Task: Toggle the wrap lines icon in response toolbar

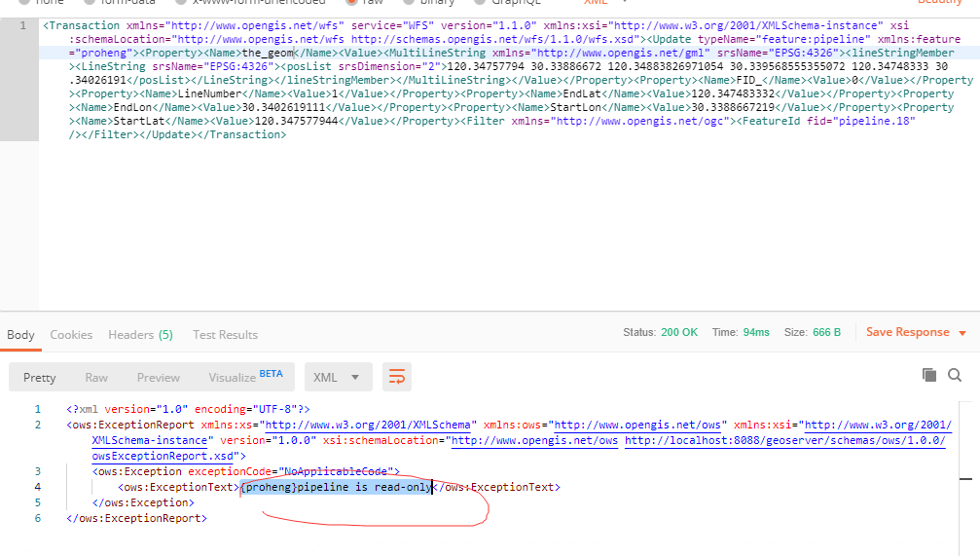Action: [x=396, y=377]
